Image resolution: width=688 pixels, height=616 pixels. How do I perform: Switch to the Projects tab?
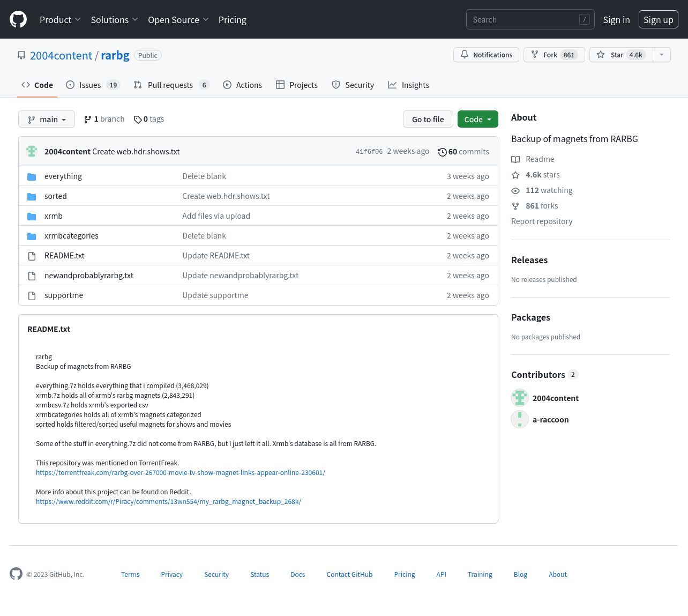[x=297, y=85]
